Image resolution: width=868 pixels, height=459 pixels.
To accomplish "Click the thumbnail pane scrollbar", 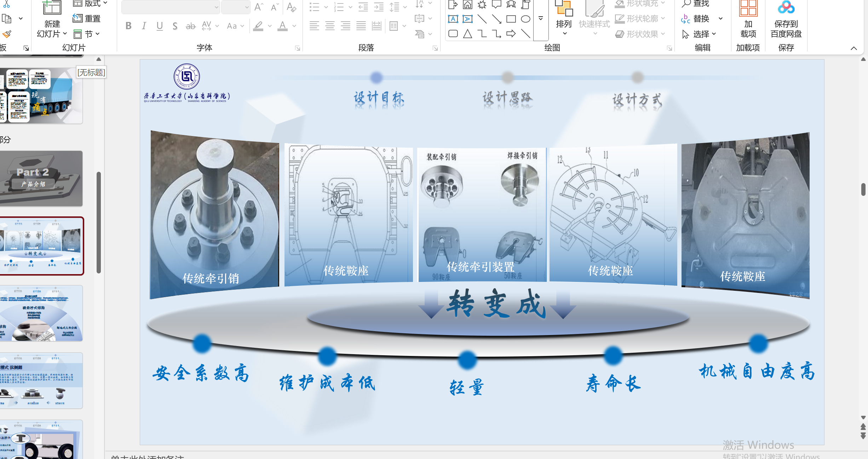I will coord(99,222).
